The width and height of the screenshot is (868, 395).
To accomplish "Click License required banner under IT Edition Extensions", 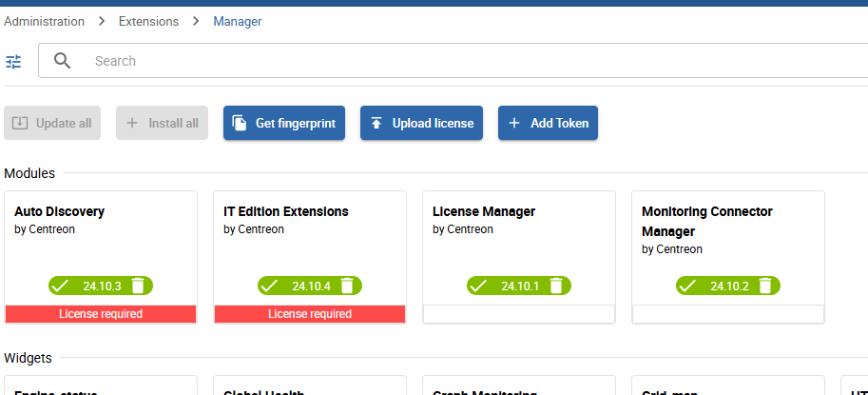I will (x=310, y=314).
